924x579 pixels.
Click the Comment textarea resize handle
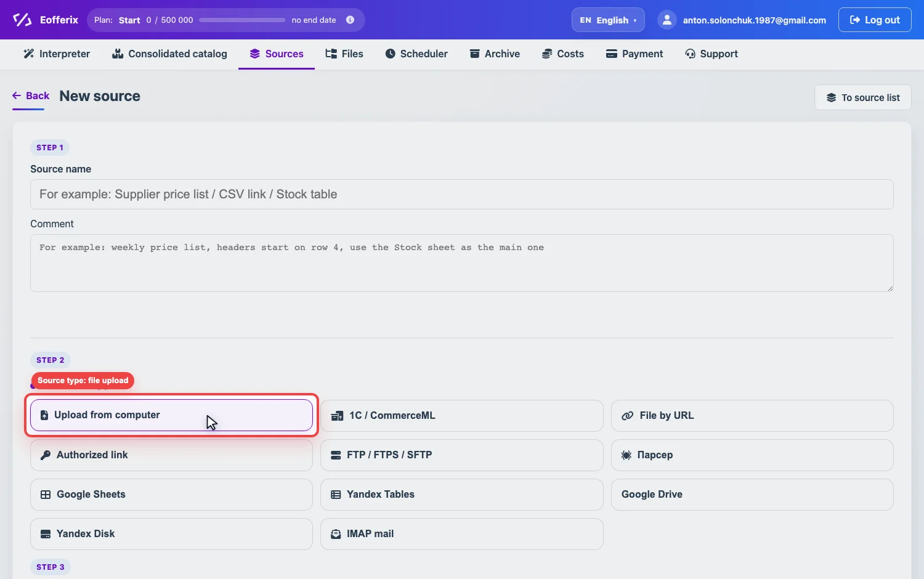(x=890, y=288)
